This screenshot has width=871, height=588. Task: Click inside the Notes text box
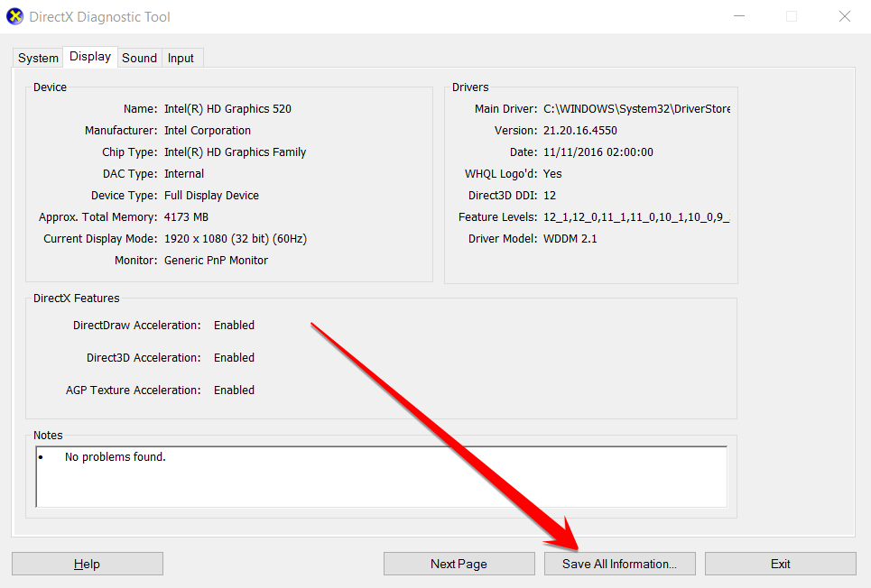[x=381, y=476]
